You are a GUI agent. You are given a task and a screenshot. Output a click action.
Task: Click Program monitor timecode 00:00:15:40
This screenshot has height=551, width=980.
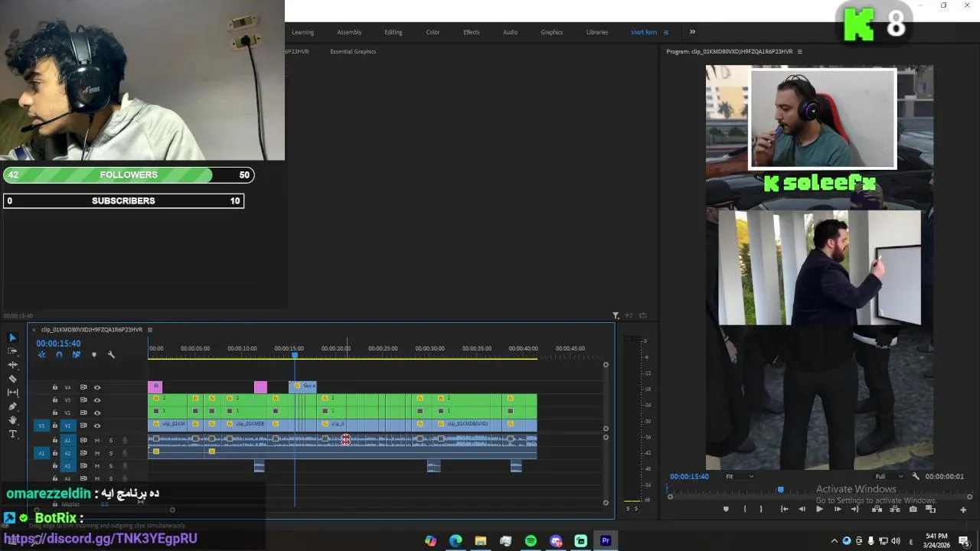pos(689,476)
